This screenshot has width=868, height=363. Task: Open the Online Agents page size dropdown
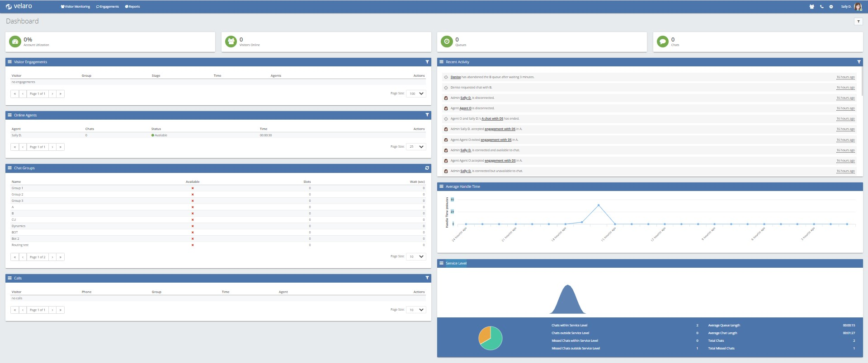pyautogui.click(x=416, y=147)
